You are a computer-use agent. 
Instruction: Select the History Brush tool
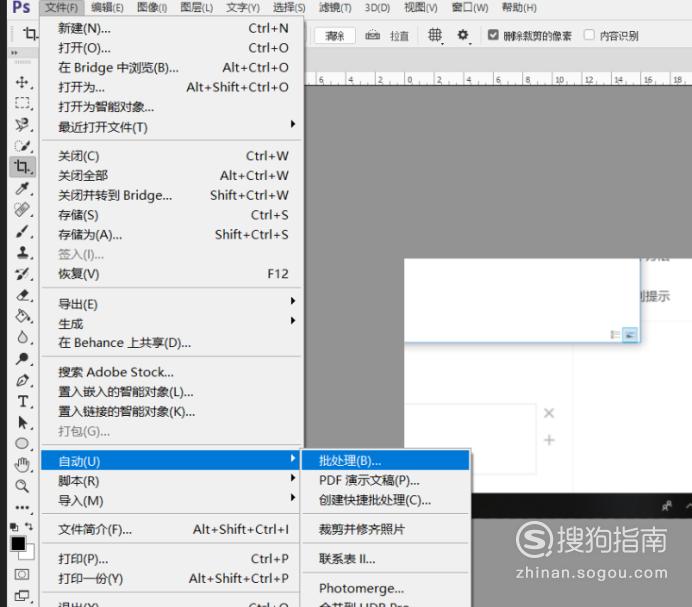click(22, 274)
